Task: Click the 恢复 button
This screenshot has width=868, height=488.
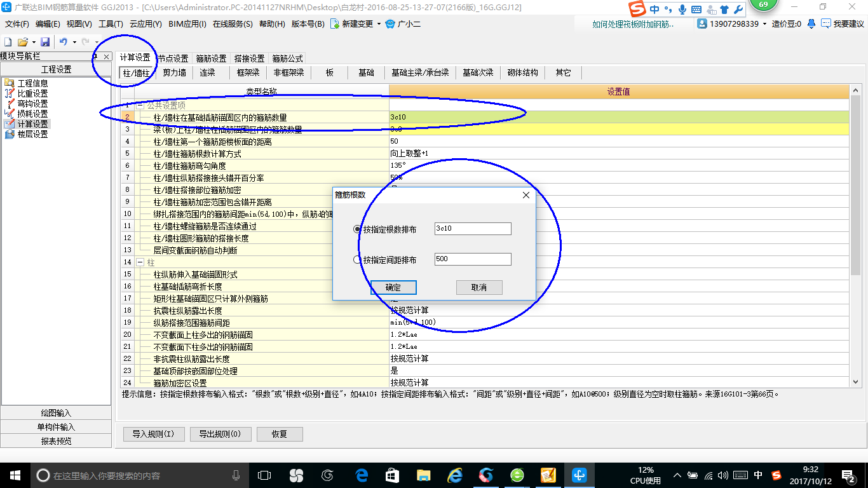Action: [280, 434]
